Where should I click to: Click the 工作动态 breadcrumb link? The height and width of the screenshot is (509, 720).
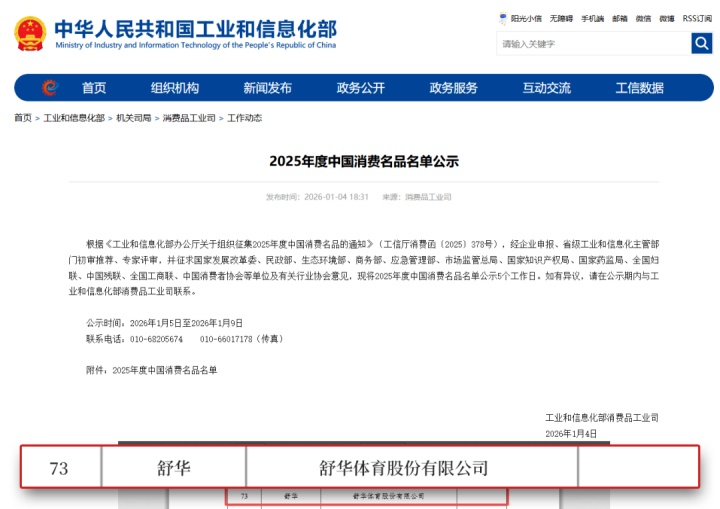(x=244, y=118)
